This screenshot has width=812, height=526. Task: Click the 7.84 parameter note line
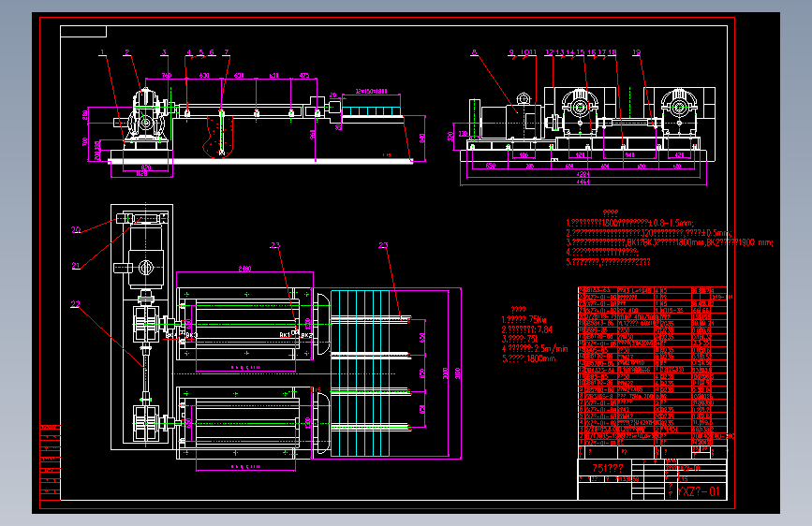[x=527, y=329]
